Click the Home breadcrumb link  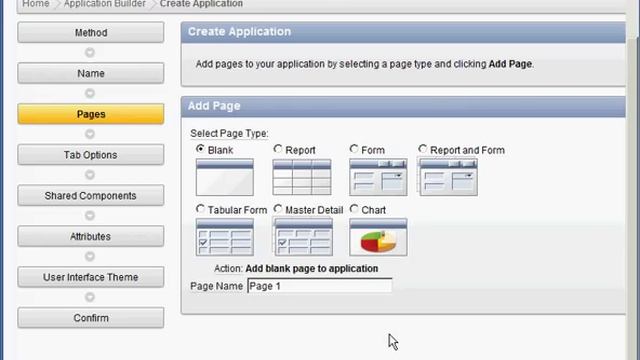[36, 4]
